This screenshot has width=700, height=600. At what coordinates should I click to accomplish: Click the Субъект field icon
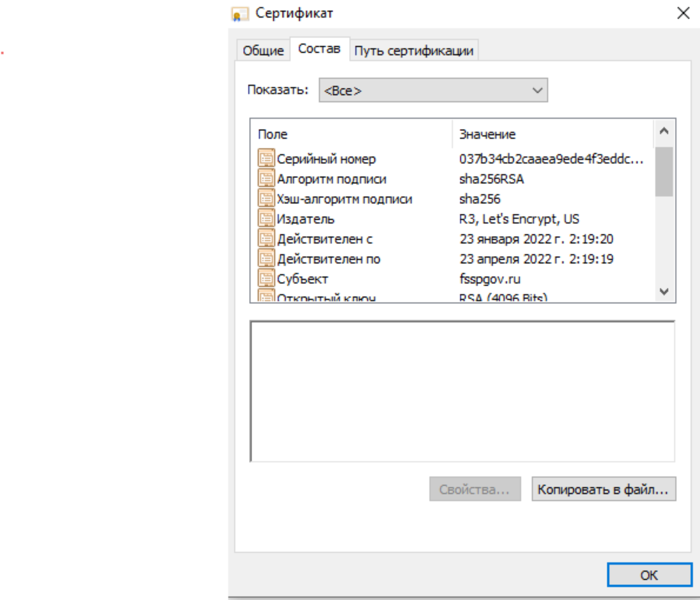tap(266, 279)
